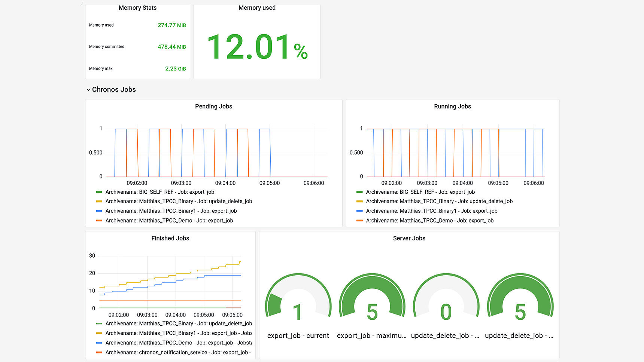Click orange chronos_notification_service swatch in Finished Jobs legend
The width and height of the screenshot is (644, 362).
pos(99,353)
